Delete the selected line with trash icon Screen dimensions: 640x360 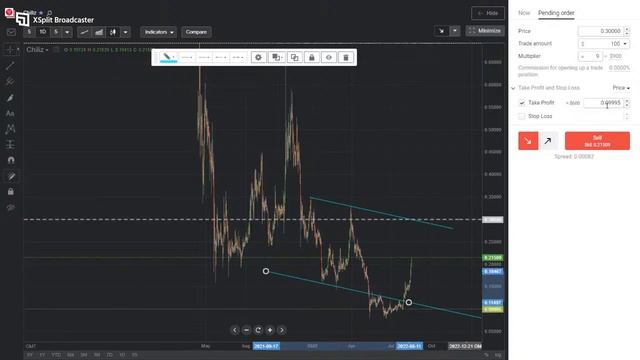[346, 58]
